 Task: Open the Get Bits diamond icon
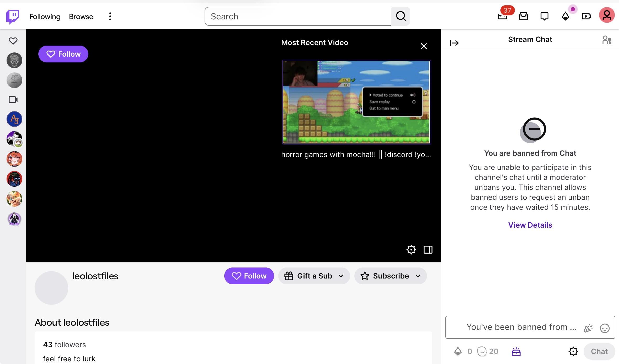(x=565, y=16)
